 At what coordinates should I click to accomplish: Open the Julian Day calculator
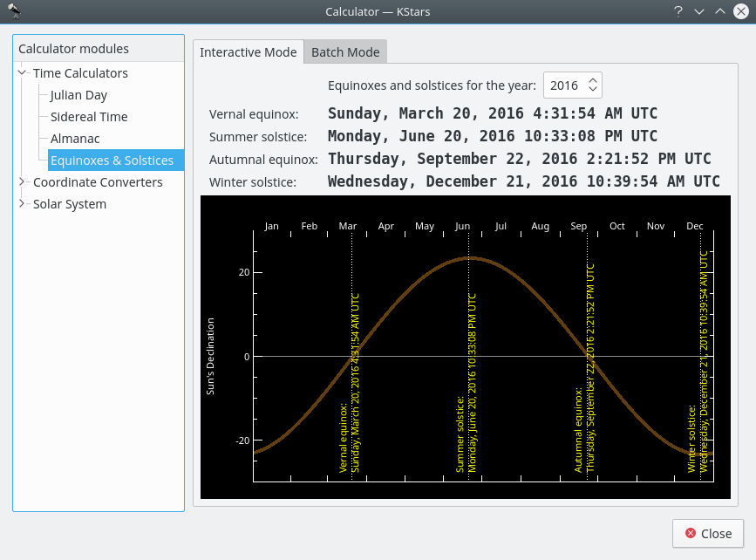(x=78, y=95)
